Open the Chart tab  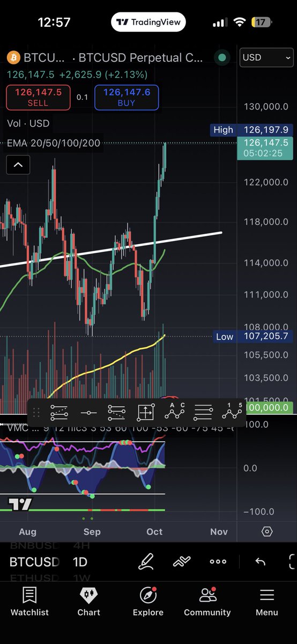pos(88,602)
